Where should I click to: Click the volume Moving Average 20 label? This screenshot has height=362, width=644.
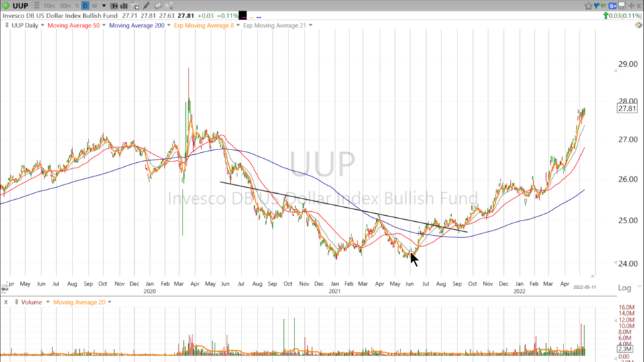click(79, 302)
